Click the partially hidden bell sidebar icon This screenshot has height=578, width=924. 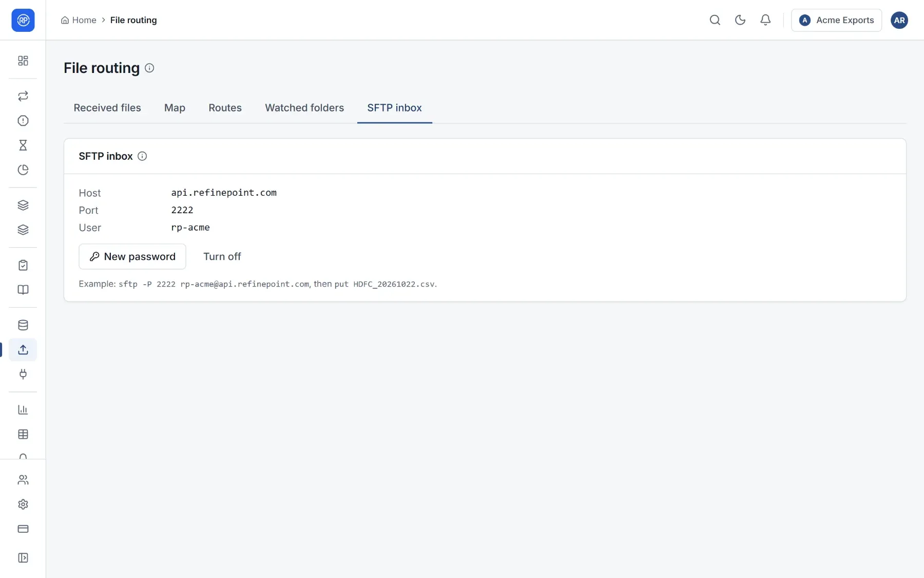click(x=23, y=456)
